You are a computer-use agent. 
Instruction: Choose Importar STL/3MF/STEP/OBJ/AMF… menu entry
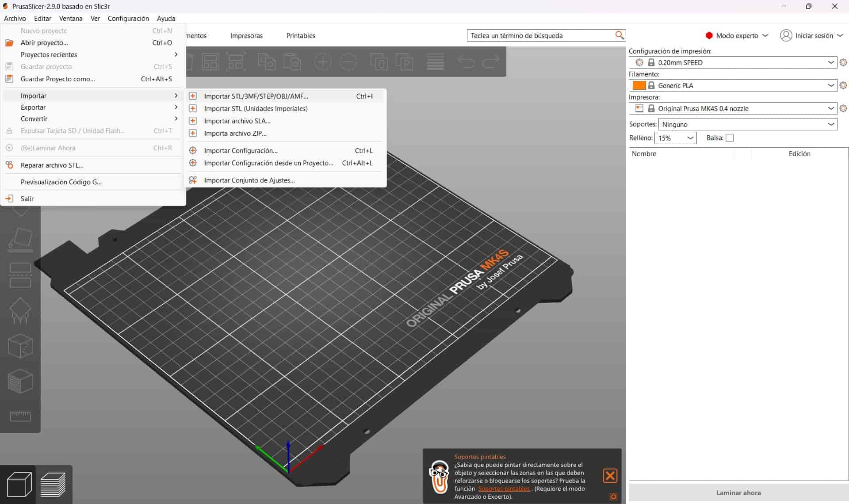286,96
